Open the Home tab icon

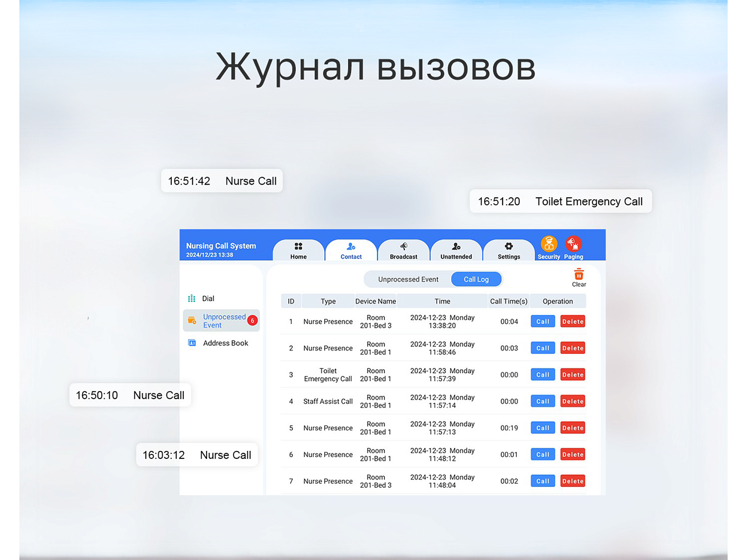click(x=298, y=246)
